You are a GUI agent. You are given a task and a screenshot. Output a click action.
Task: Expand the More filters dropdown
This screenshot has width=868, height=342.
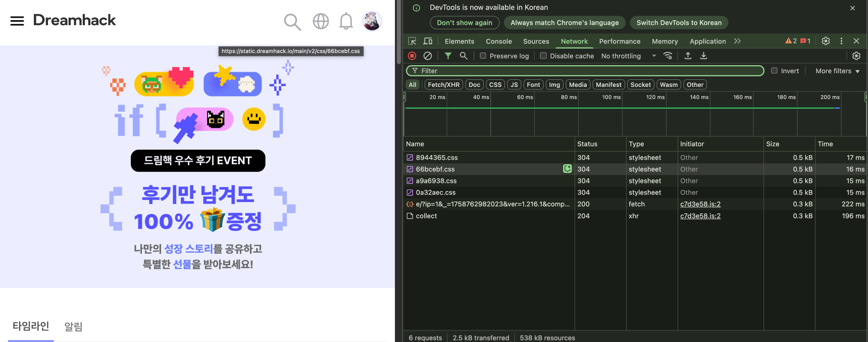pyautogui.click(x=837, y=71)
